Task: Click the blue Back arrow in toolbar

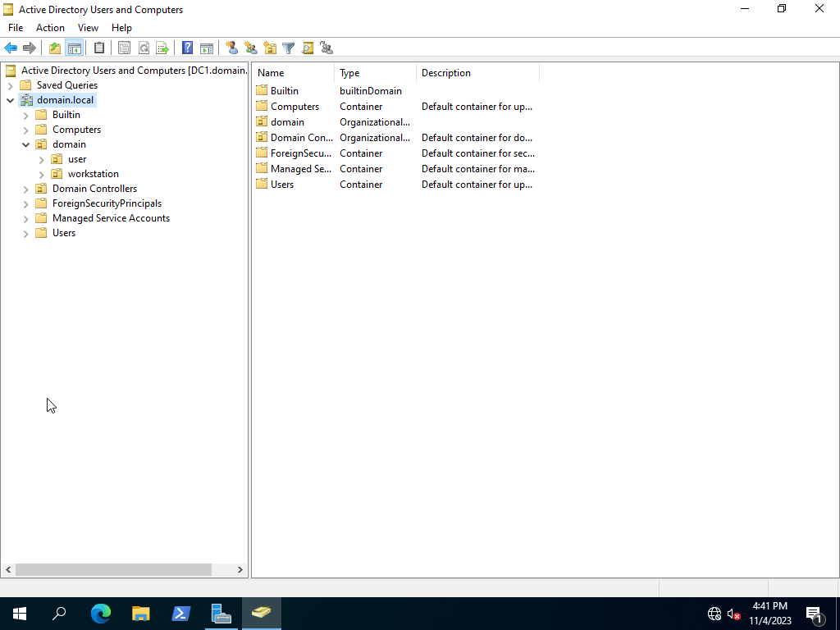Action: click(11, 48)
